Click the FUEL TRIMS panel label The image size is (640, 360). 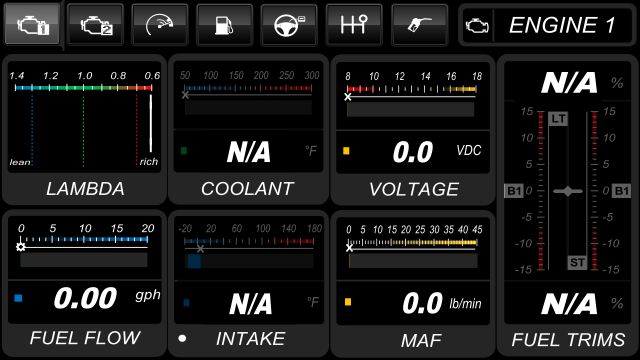coord(568,340)
